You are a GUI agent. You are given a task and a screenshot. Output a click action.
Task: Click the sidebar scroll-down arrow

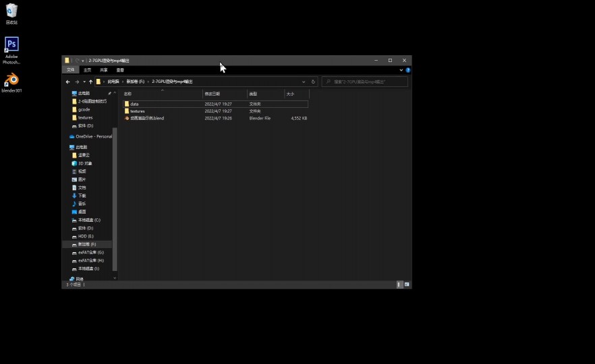115,278
